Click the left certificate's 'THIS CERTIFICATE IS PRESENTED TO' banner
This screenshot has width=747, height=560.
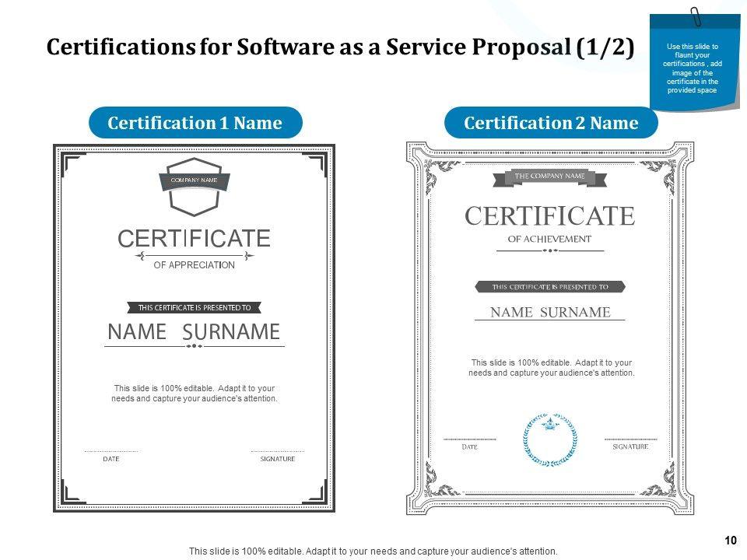tap(195, 308)
